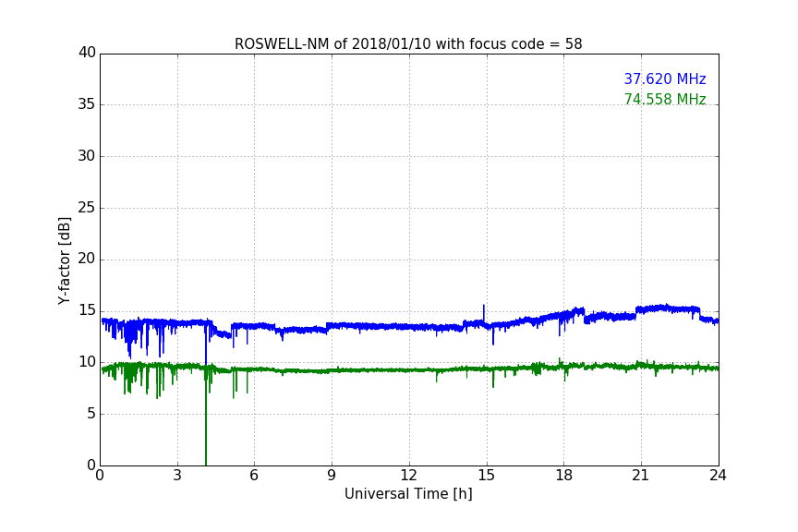Click the x-axis tick label '6'
This screenshot has height=532, width=798.
[x=254, y=476]
